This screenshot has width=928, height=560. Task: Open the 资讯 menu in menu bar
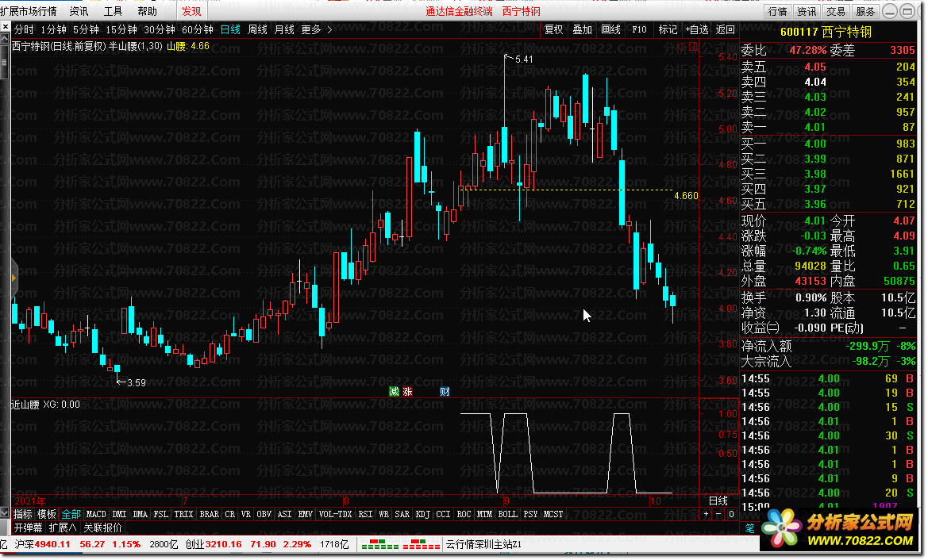click(79, 11)
